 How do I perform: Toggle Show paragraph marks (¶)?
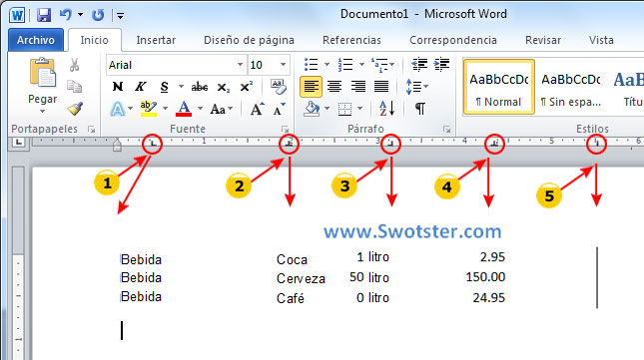click(419, 109)
